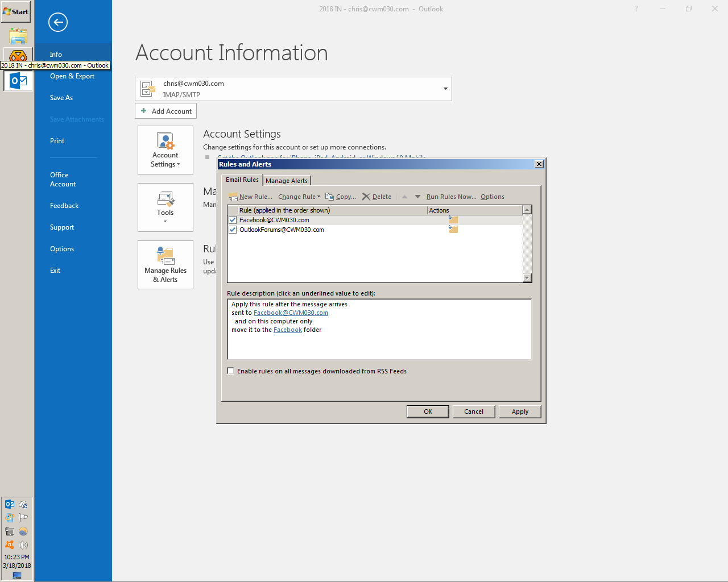Open the Action Center flag tray icon
The height and width of the screenshot is (582, 728).
pyautogui.click(x=23, y=518)
